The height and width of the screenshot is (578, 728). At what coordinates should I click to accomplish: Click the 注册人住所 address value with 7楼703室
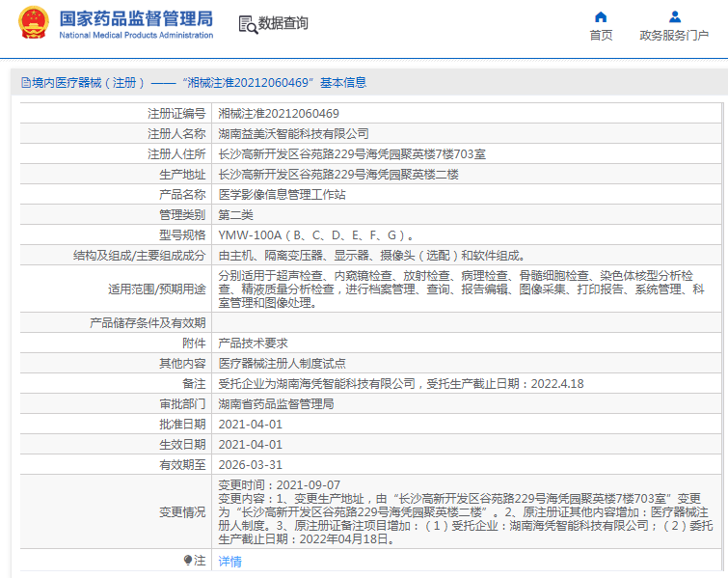[x=352, y=153]
